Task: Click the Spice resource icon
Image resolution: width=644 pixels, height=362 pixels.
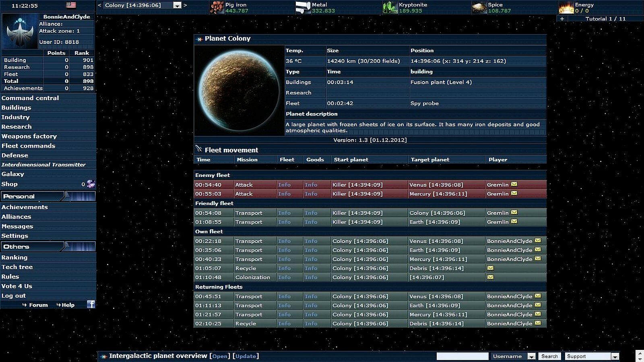Action: pyautogui.click(x=479, y=8)
